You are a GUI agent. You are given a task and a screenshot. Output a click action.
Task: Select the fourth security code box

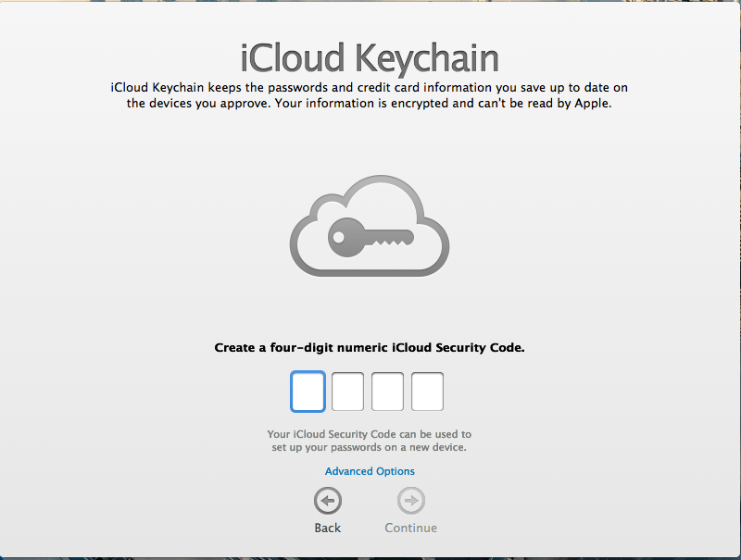pos(426,391)
